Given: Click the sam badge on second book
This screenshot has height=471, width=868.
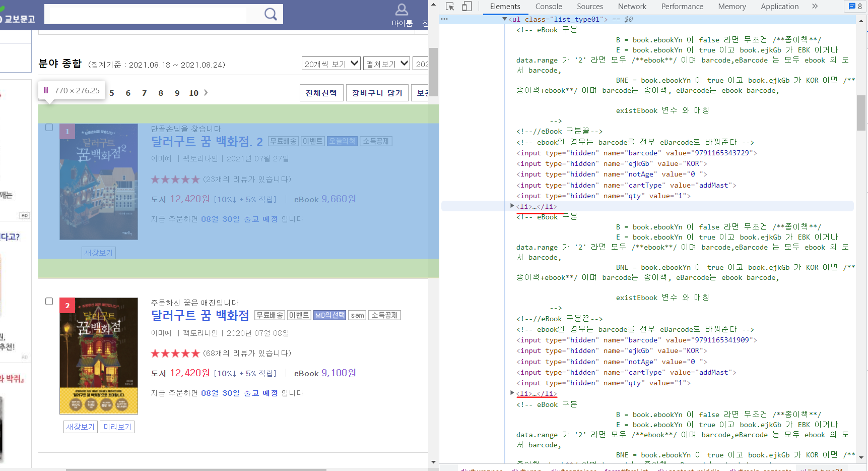Looking at the screenshot, I should (357, 315).
